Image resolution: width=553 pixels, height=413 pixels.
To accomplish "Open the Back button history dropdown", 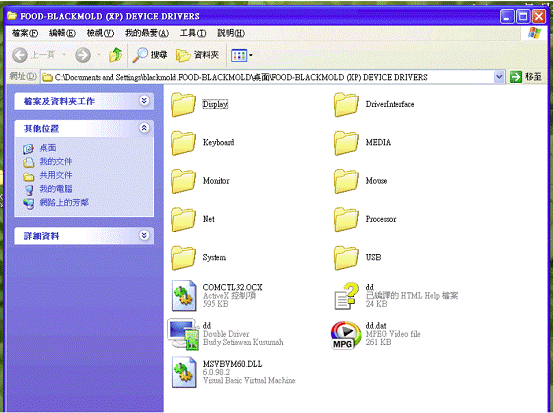I will coord(64,55).
